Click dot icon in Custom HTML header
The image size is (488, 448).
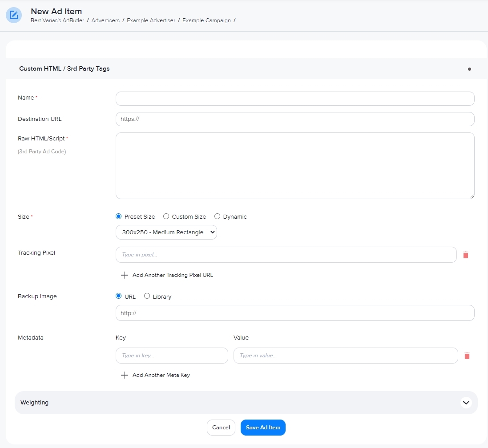[469, 69]
